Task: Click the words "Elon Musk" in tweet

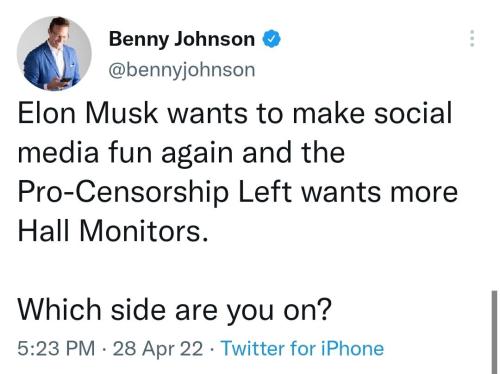Action: (88, 113)
